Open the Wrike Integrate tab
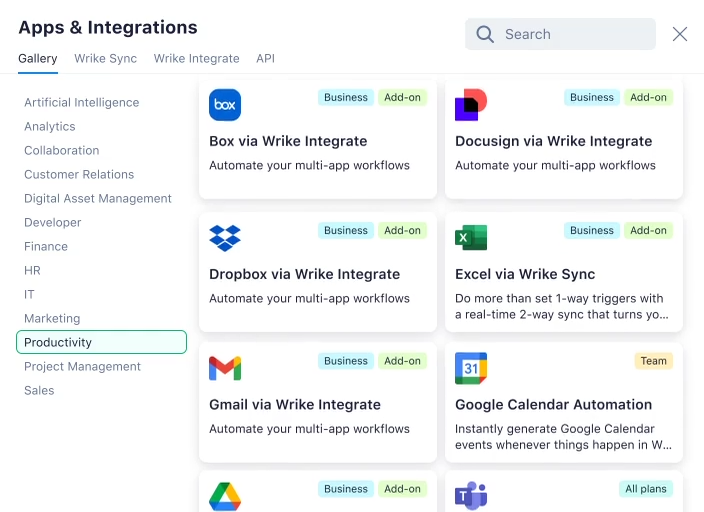Screen dimensions: 704x512 point(196,59)
